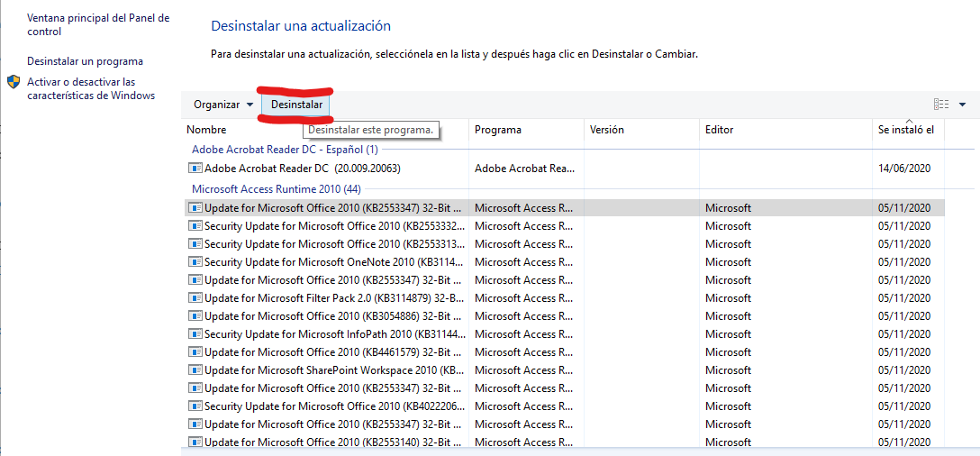Click program cell in KB3054886 row
Viewport: 980px width, 456px height.
523,316
